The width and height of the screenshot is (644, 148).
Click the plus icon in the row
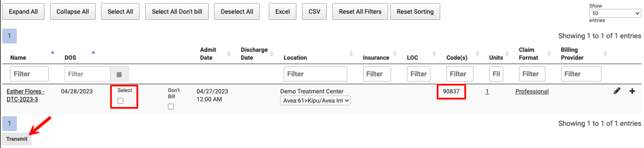coord(632,91)
